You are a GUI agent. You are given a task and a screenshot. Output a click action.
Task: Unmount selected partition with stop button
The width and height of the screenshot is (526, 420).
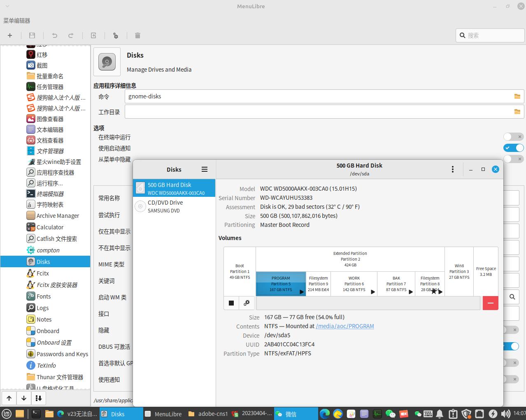click(x=231, y=303)
